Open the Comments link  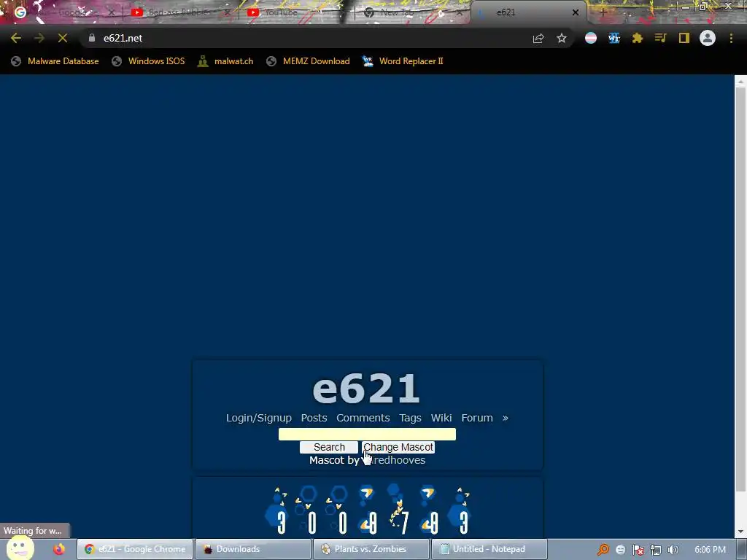click(363, 418)
